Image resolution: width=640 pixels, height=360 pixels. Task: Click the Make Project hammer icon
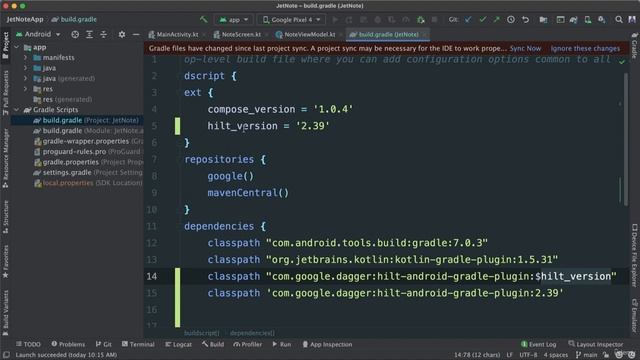point(203,19)
